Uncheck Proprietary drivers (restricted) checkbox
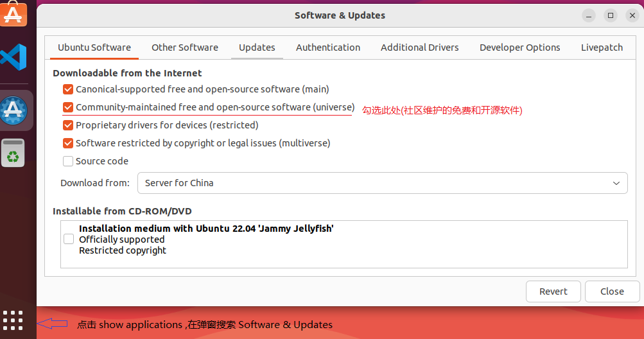The width and height of the screenshot is (644, 339). coord(68,125)
